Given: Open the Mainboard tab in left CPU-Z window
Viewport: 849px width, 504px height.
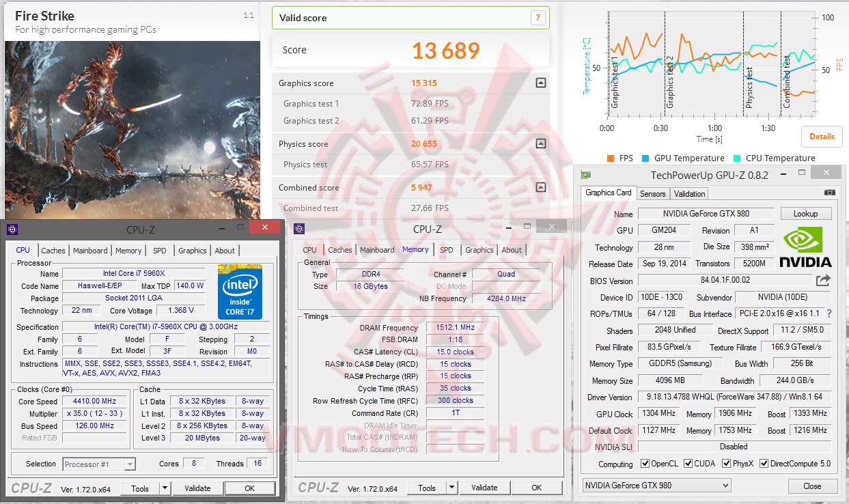Looking at the screenshot, I should [90, 251].
